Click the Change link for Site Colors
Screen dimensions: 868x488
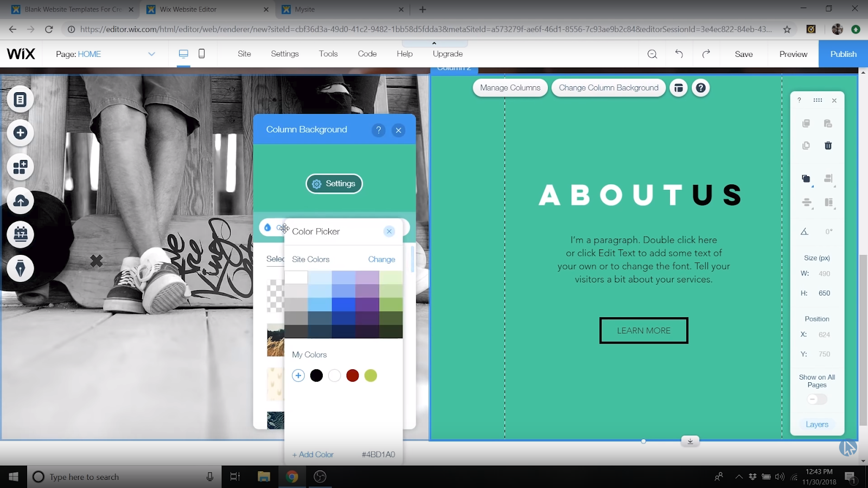tap(381, 259)
